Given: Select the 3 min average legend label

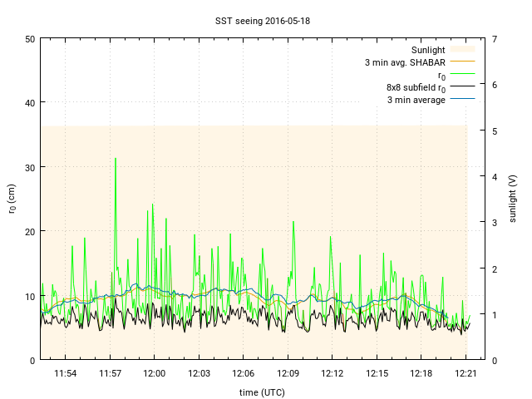Looking at the screenshot, I should (416, 100).
